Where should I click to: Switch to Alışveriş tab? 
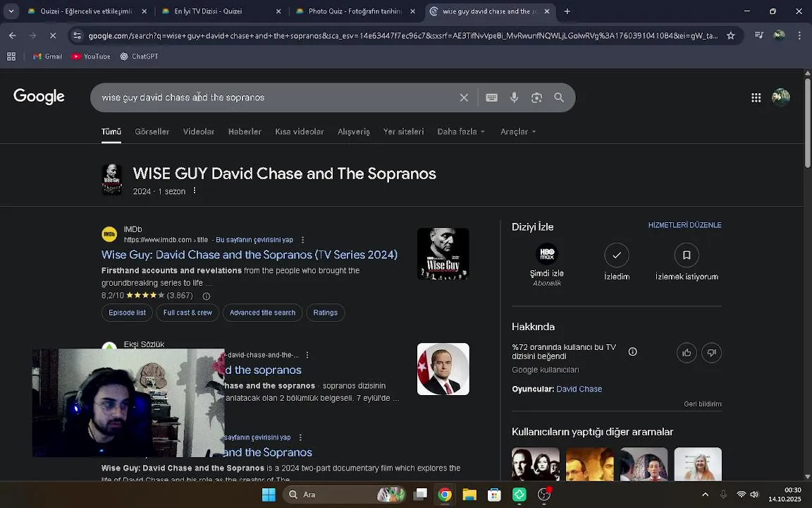[354, 132]
